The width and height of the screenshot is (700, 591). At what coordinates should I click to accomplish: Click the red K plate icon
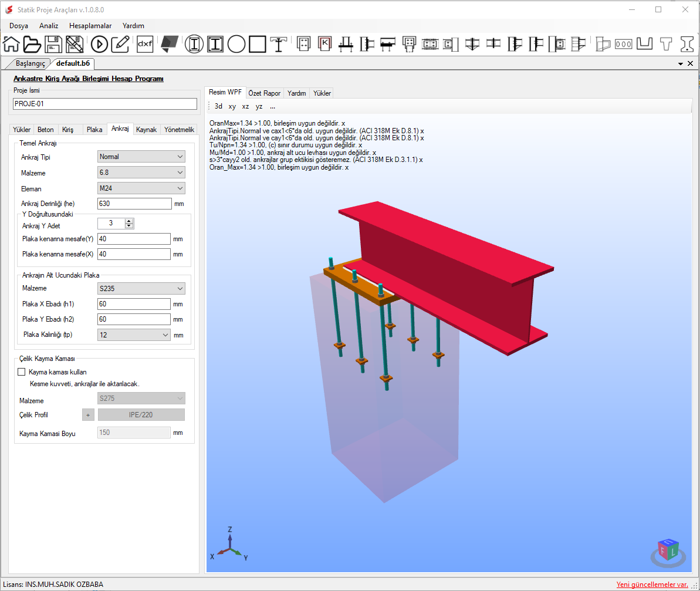(324, 44)
